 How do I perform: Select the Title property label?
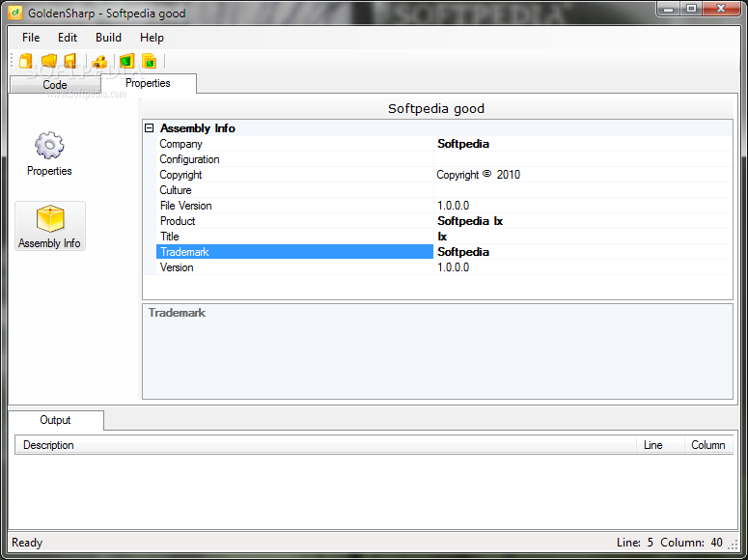[169, 237]
